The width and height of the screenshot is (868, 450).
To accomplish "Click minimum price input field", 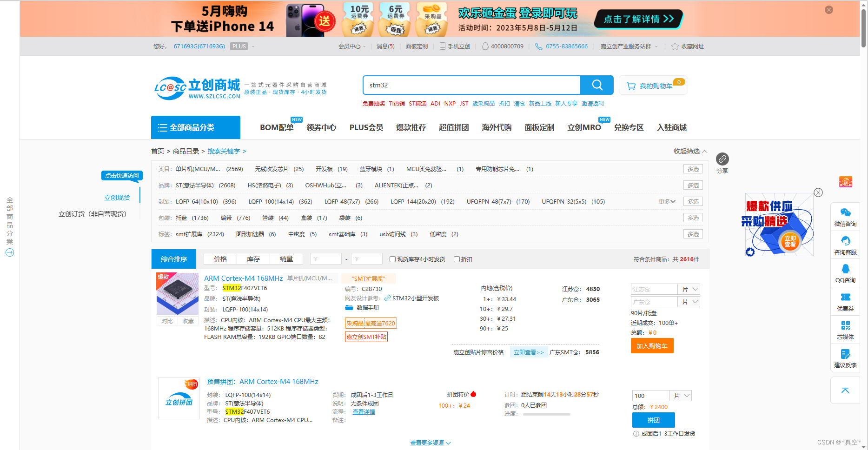I will coord(325,259).
